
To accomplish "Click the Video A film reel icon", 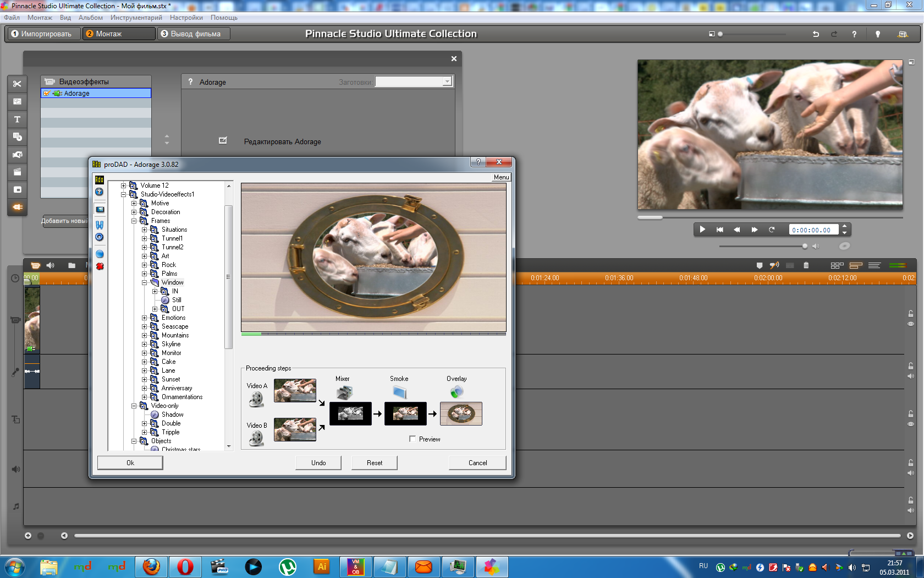I will click(256, 399).
